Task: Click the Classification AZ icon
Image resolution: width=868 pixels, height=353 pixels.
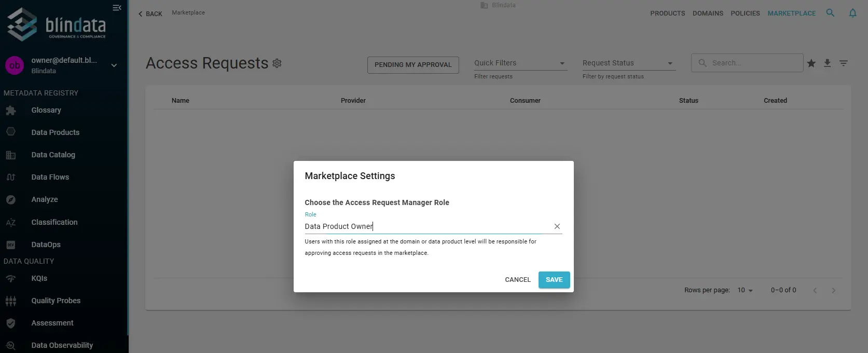Action: click(11, 222)
